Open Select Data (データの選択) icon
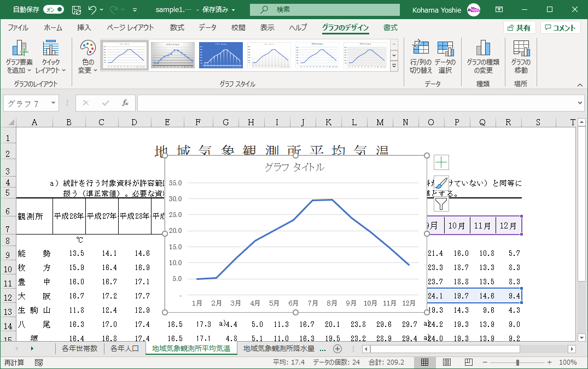Viewport: 588px width, 369px height. [x=445, y=49]
